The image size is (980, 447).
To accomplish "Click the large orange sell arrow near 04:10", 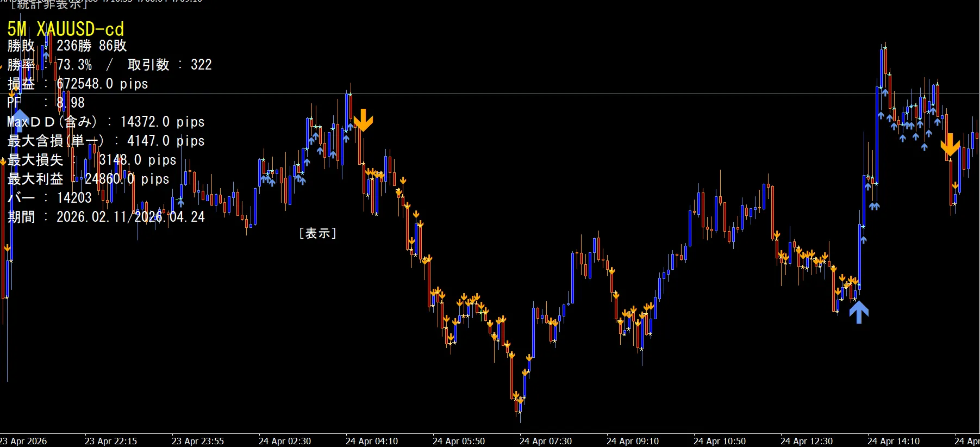I will click(363, 120).
